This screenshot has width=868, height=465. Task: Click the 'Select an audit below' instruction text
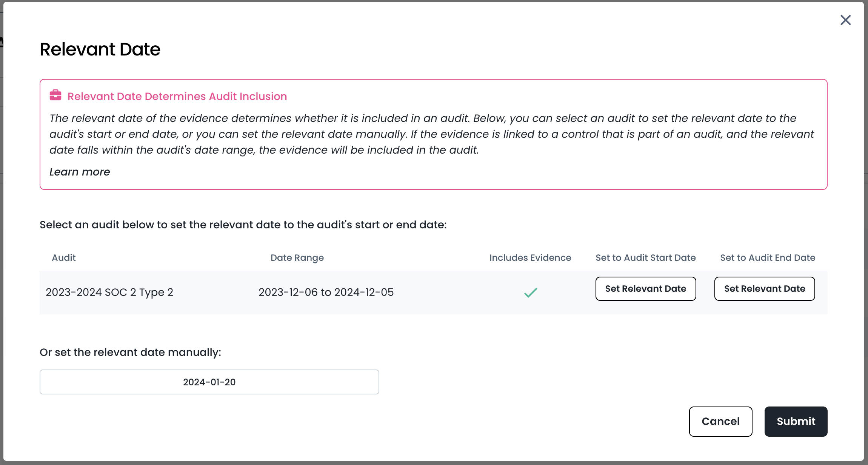(x=243, y=225)
